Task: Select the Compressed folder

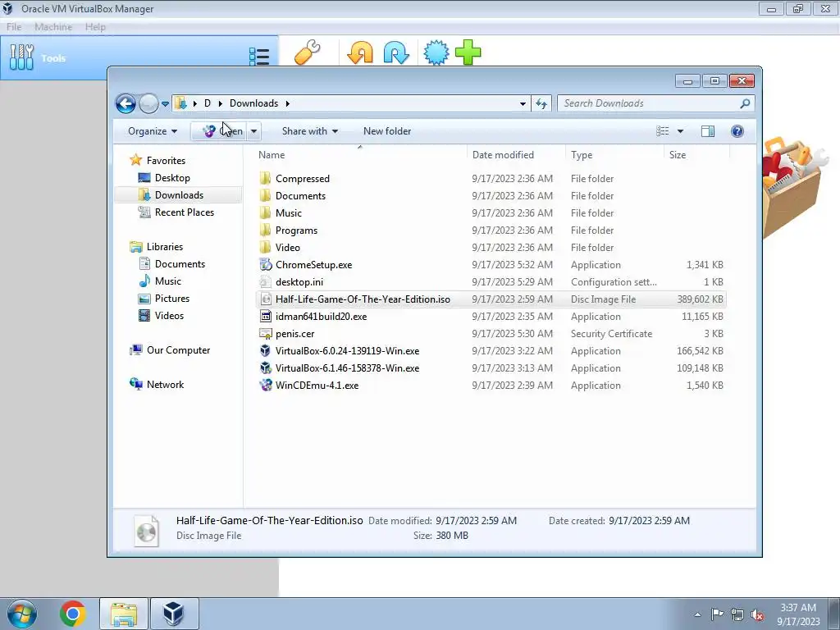Action: coord(302,179)
